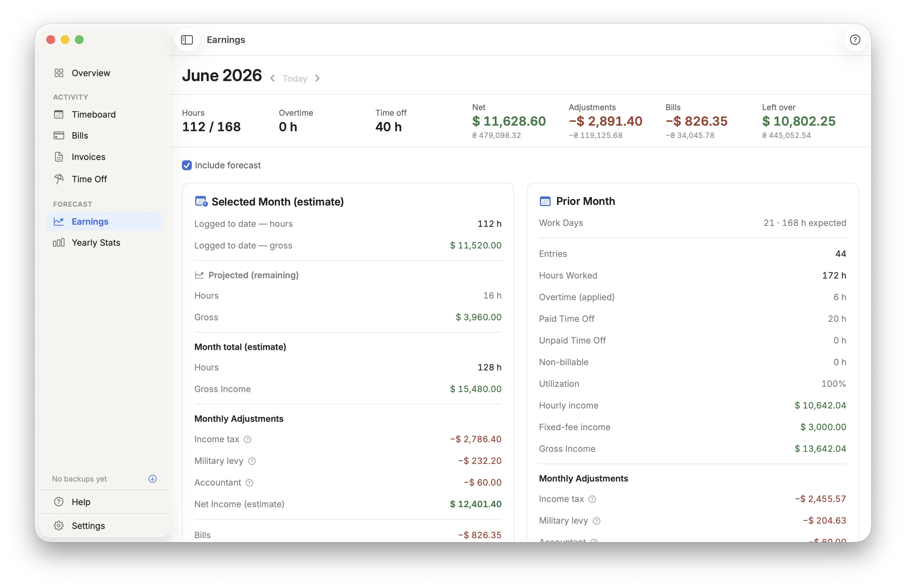Viewport: 906px width, 588px height.
Task: Click the 'June 2026' heading
Action: tap(222, 76)
